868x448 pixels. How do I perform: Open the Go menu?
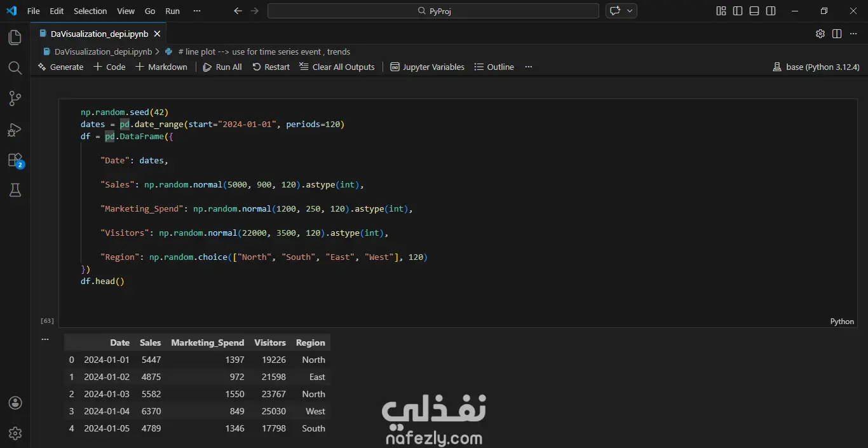(150, 11)
